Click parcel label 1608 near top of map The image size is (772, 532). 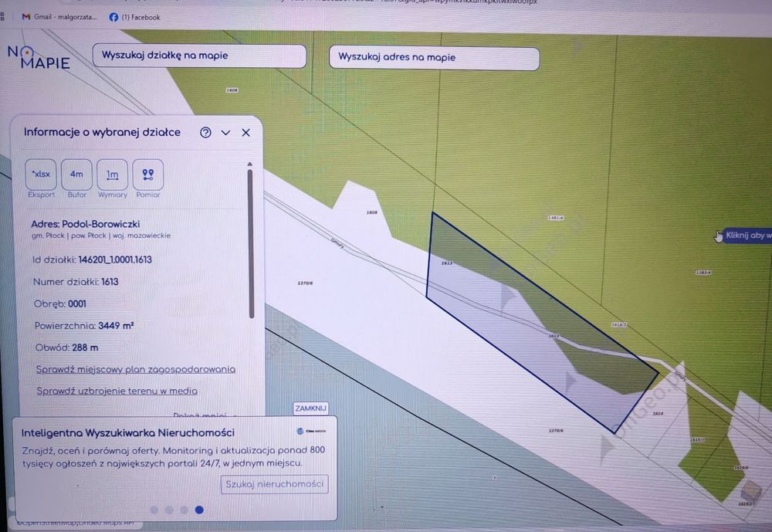(232, 90)
